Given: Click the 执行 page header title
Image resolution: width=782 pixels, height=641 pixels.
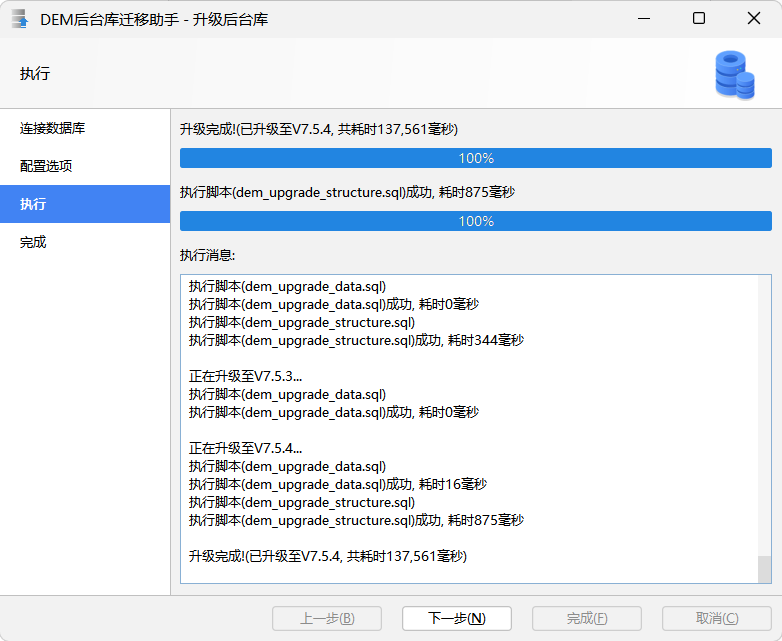Looking at the screenshot, I should click(35, 73).
